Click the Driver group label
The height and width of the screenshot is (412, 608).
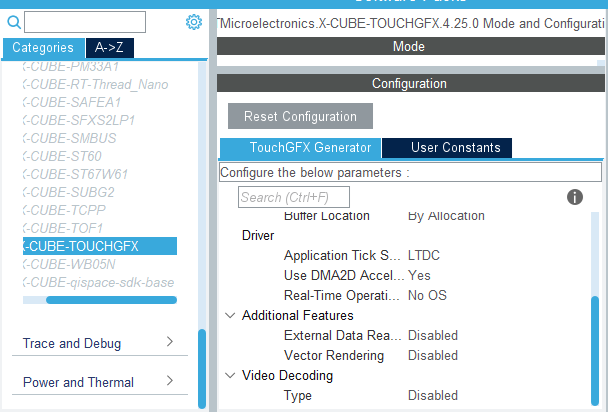(258, 235)
